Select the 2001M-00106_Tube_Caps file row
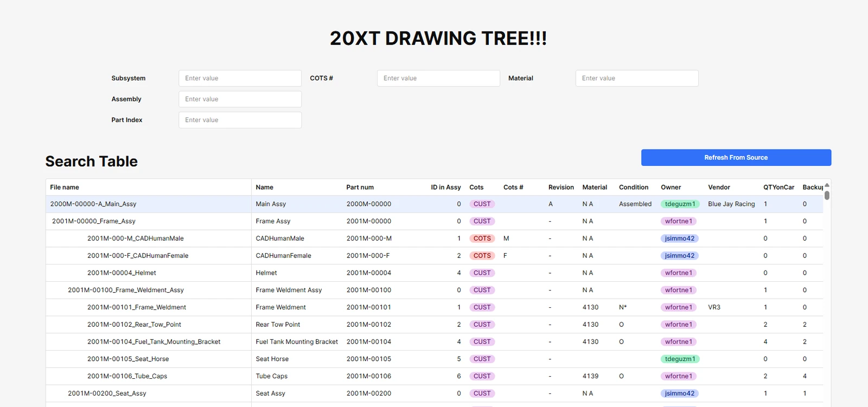The width and height of the screenshot is (868, 407). click(x=434, y=376)
